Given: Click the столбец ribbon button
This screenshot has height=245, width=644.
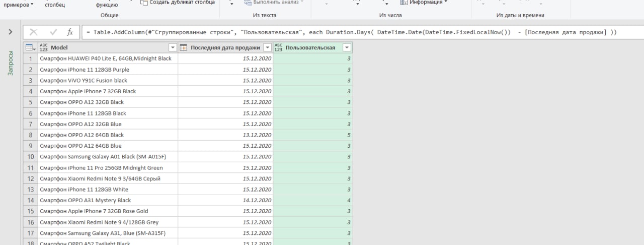Looking at the screenshot, I should click(x=55, y=5).
